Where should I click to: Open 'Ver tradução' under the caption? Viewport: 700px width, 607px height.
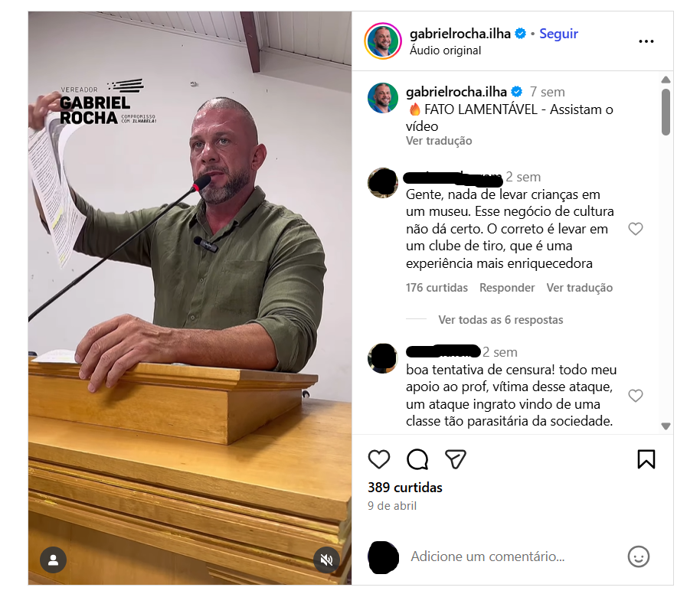click(x=439, y=141)
